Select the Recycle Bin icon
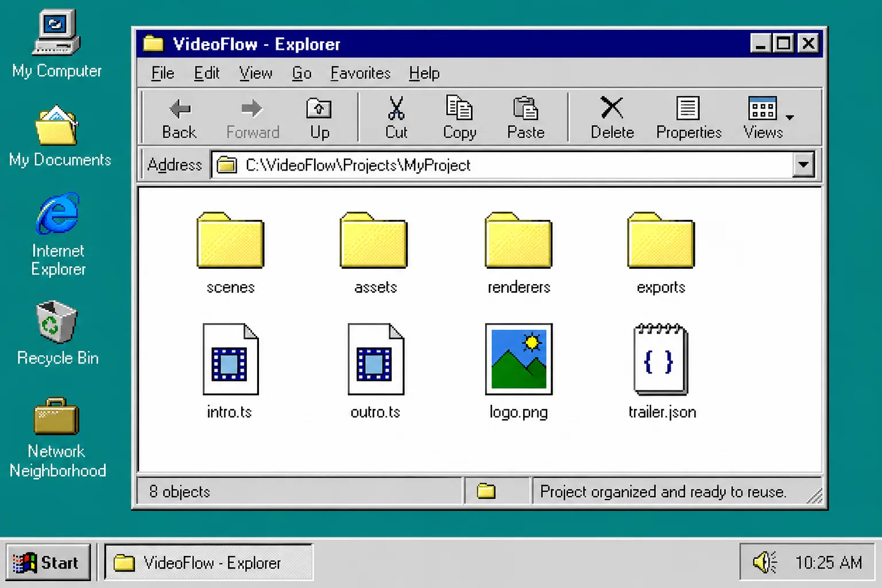This screenshot has height=588, width=882. (x=57, y=333)
